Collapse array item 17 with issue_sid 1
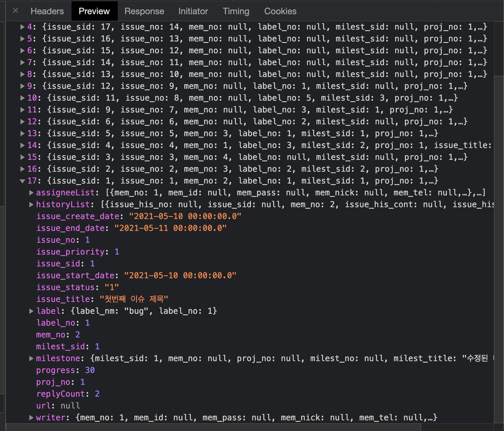The image size is (504, 431). (22, 181)
